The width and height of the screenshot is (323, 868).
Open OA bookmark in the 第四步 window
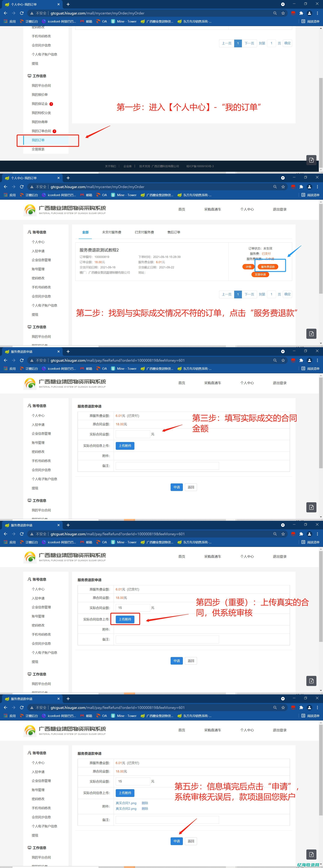[x=102, y=542]
